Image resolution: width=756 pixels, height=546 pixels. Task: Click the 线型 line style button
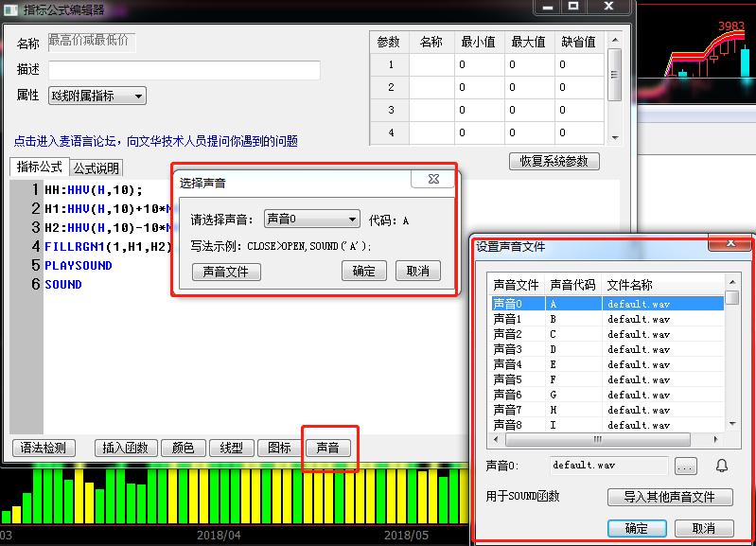coord(231,448)
